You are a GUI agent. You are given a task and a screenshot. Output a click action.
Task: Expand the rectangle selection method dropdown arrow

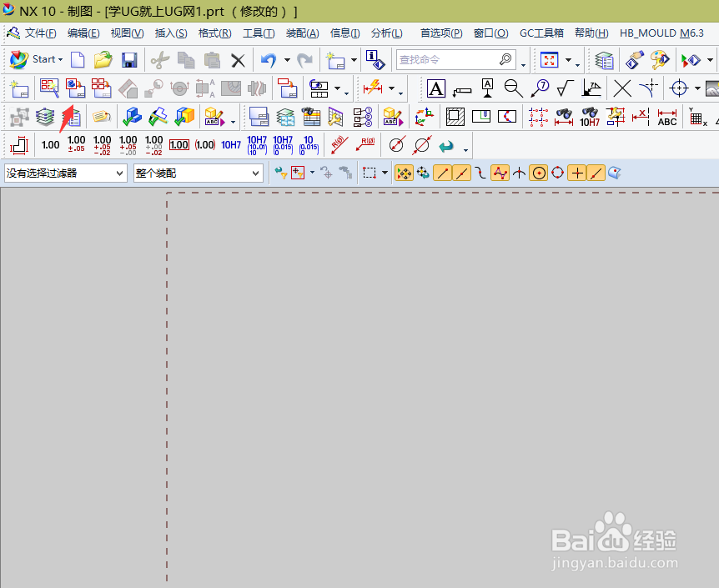click(385, 173)
